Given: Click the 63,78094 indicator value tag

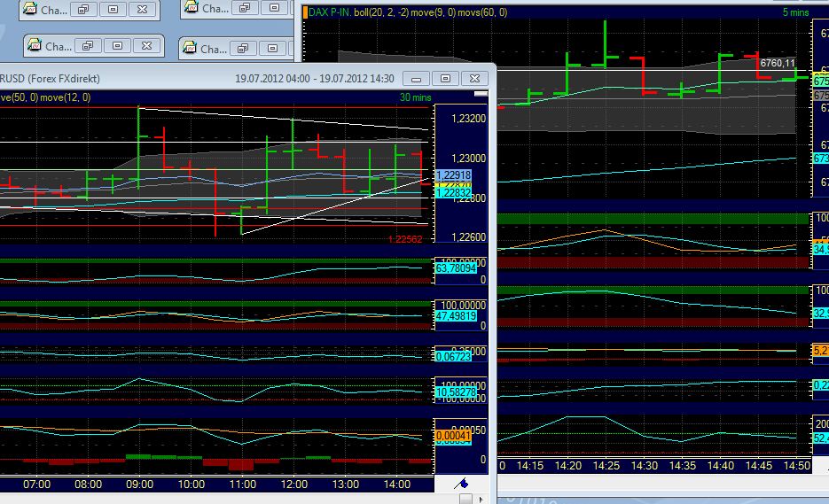Looking at the screenshot, I should click(x=456, y=268).
